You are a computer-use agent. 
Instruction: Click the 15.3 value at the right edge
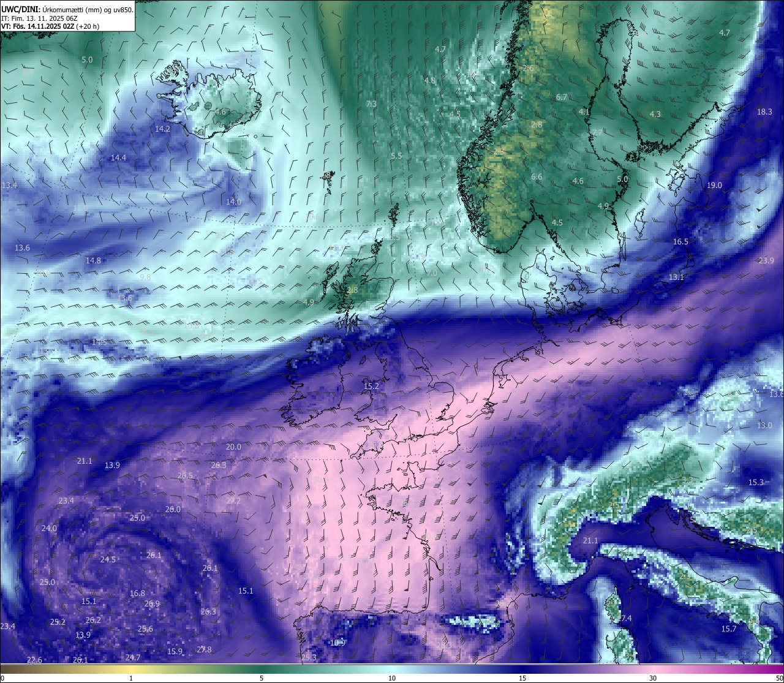[x=756, y=483]
